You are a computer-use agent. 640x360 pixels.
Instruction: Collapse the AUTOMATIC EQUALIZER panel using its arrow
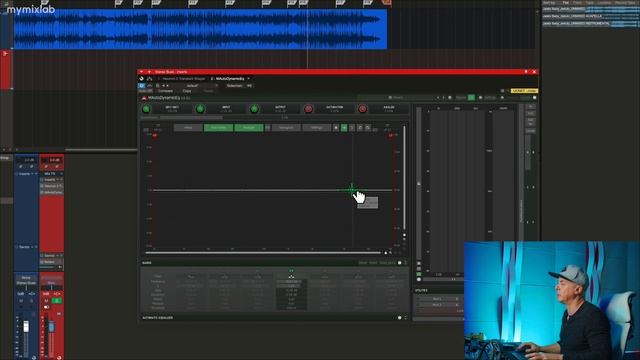pyautogui.click(x=405, y=318)
